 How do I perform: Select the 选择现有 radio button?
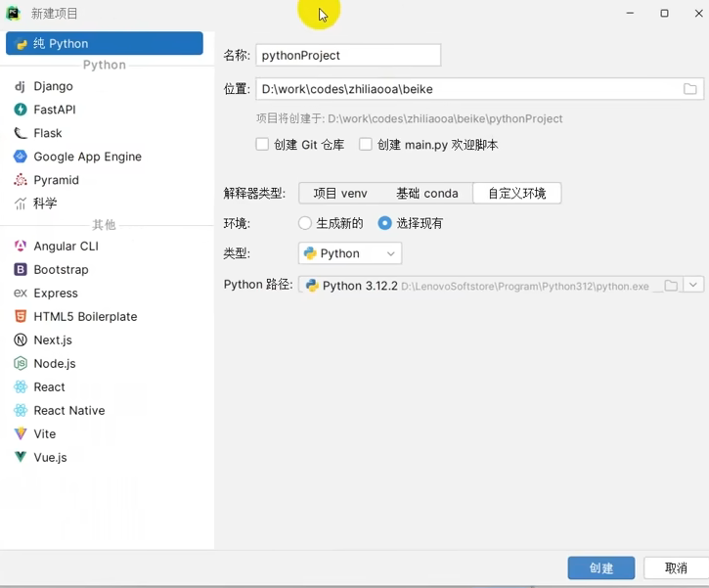(x=384, y=223)
